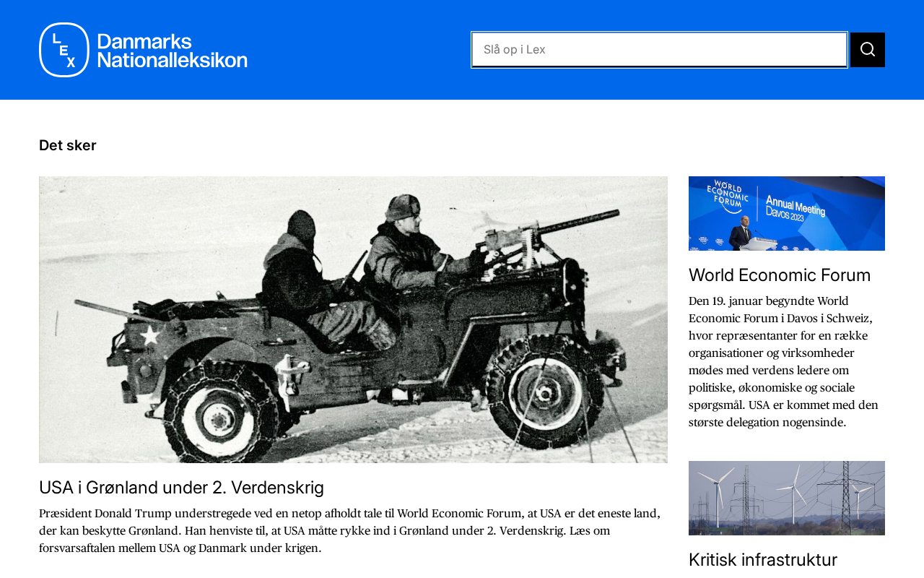Open the 'Kritisk infrastruktur' headline link
This screenshot has height=578, width=924.
click(x=763, y=560)
